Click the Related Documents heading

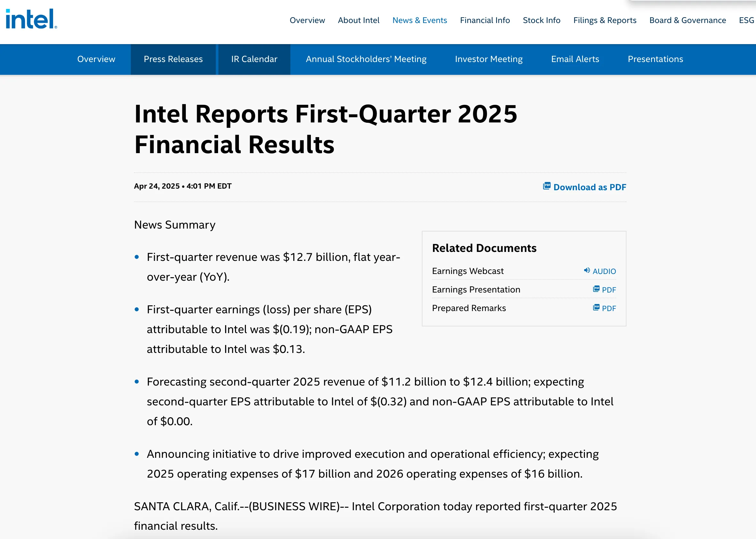[484, 248]
